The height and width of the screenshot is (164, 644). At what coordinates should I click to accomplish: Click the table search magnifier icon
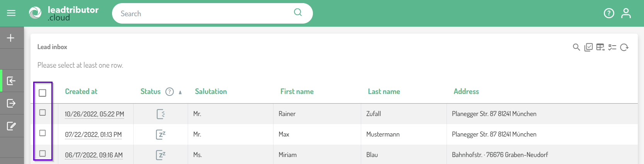click(576, 47)
